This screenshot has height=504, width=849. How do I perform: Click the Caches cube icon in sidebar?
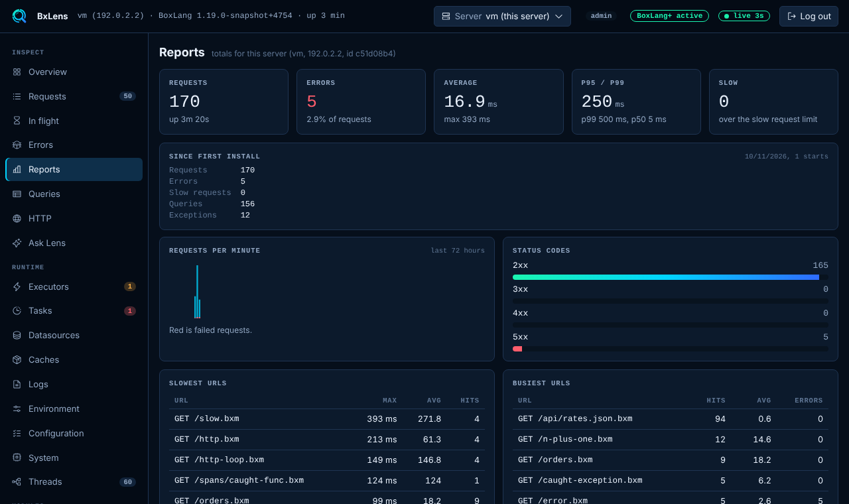click(x=17, y=359)
